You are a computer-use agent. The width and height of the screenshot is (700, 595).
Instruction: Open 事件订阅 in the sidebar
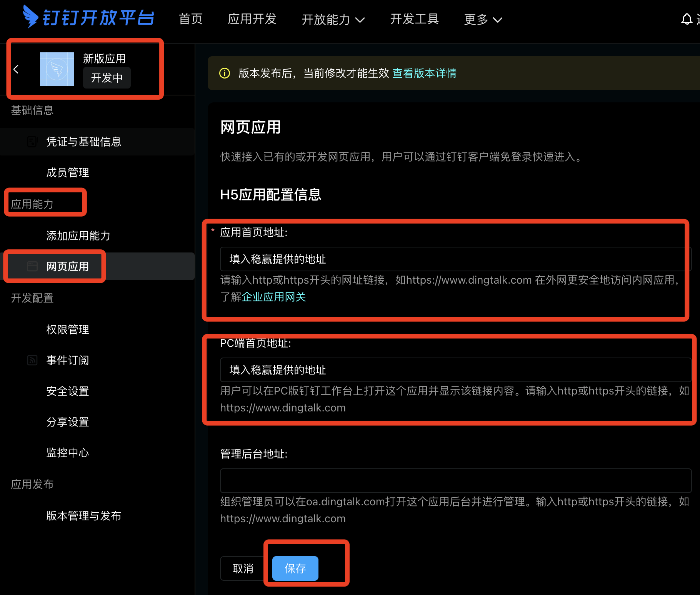pyautogui.click(x=97, y=360)
